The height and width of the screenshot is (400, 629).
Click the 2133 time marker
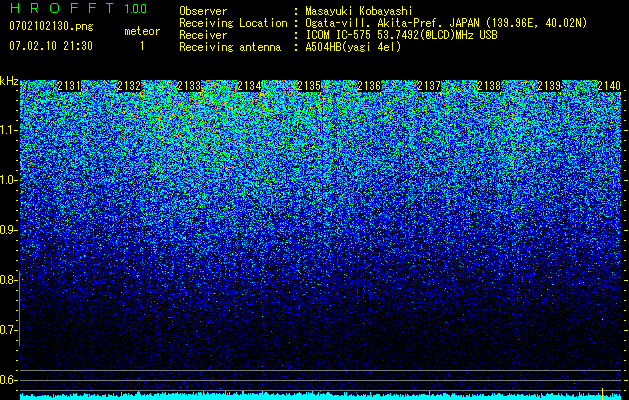189,86
